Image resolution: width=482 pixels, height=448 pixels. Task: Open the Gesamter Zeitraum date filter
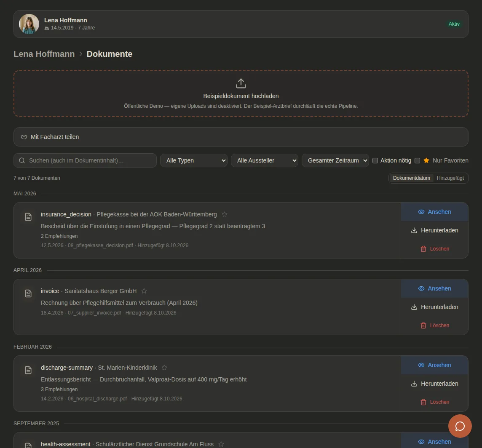(335, 160)
